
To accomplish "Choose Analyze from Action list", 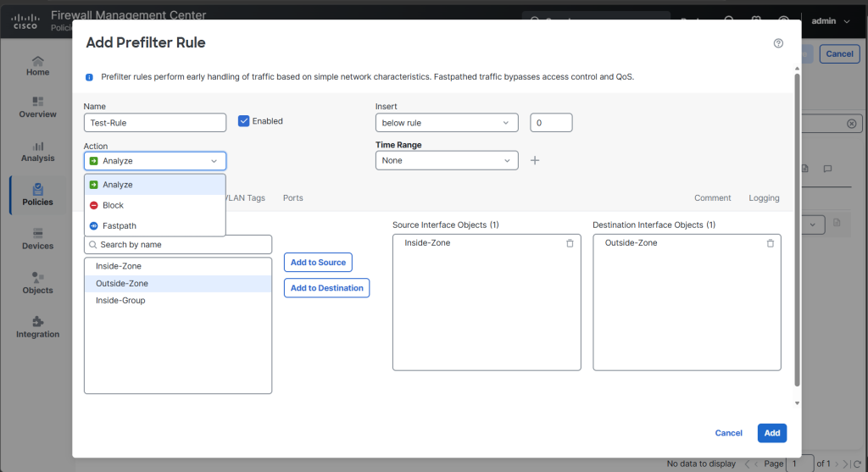I will (x=155, y=185).
